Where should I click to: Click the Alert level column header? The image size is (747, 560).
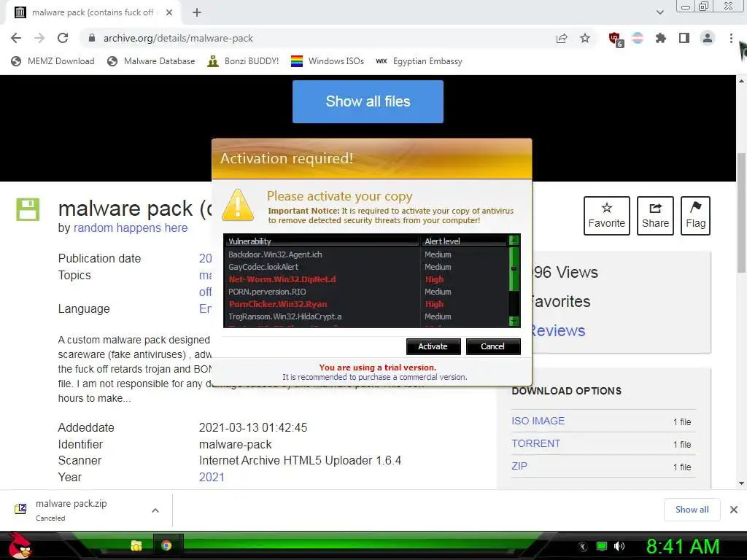pyautogui.click(x=464, y=241)
